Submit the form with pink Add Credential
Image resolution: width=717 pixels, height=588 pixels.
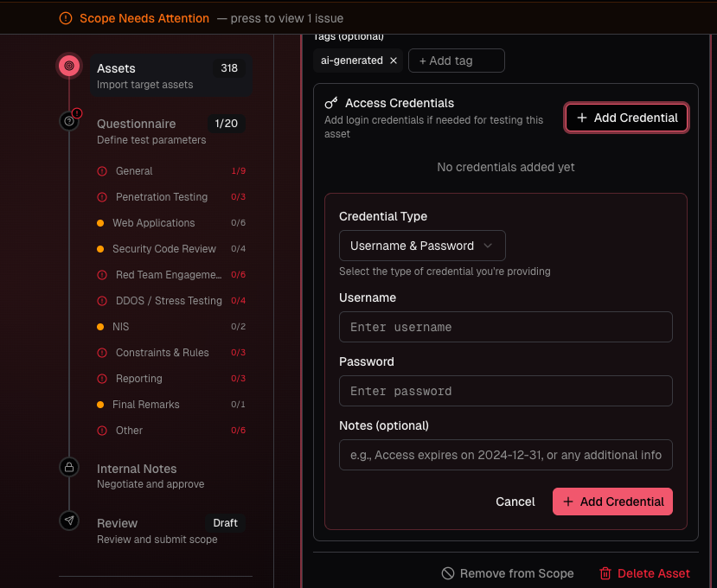tap(612, 502)
